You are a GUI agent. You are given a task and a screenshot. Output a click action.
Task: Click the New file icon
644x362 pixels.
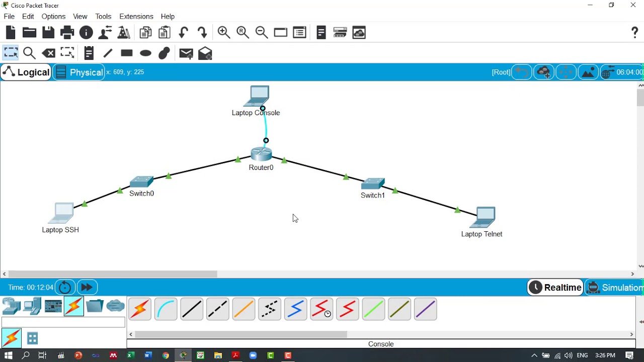click(x=11, y=33)
